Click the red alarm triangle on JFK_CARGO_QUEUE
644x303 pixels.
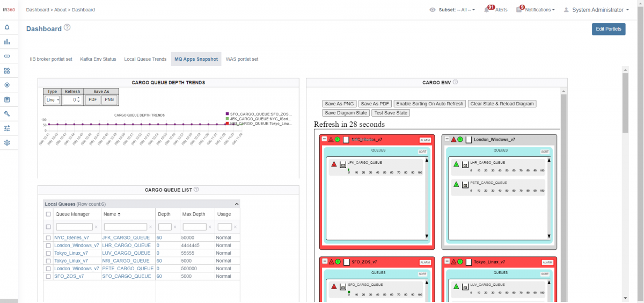pyautogui.click(x=334, y=164)
